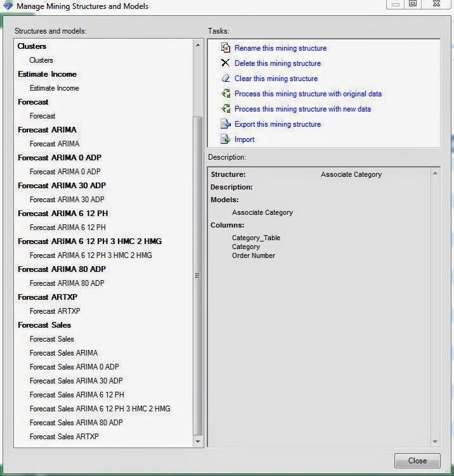Select the Forecast ARIMA 80 ADP model row
The height and width of the screenshot is (476, 454).
(x=67, y=283)
